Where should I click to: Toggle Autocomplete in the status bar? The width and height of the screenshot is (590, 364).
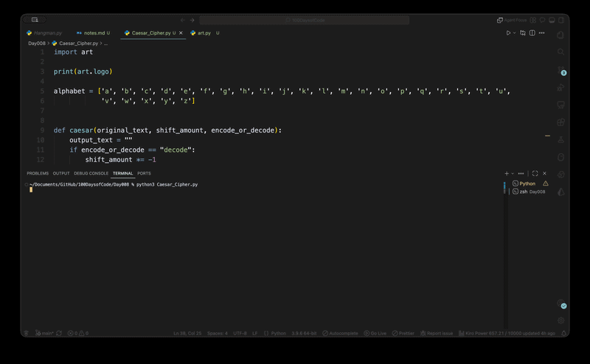click(x=340, y=333)
